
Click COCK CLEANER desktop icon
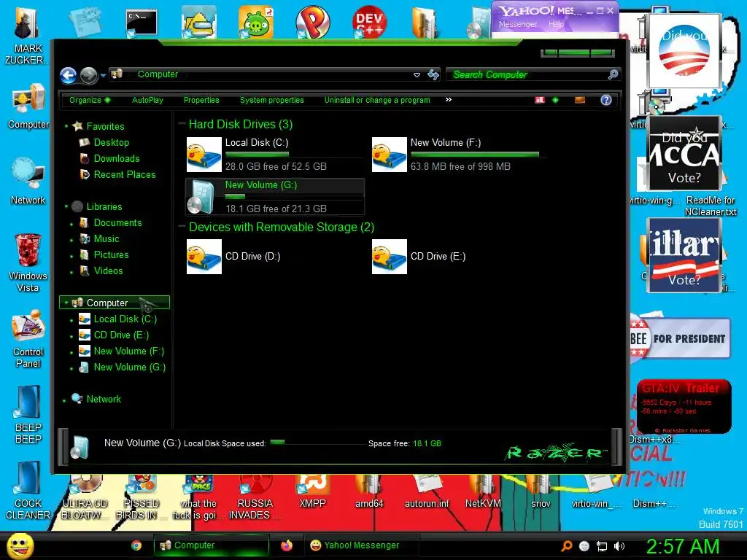(28, 491)
